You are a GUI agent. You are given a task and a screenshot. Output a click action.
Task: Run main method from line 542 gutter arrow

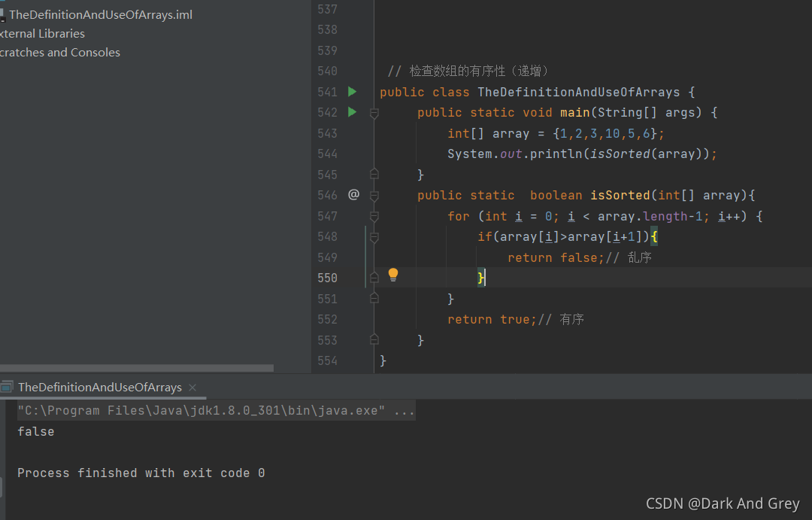tap(352, 112)
